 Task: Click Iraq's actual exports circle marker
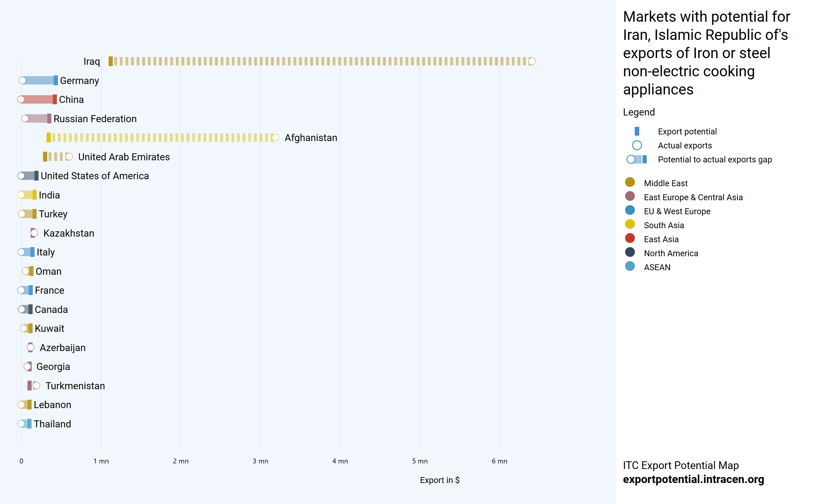point(532,61)
